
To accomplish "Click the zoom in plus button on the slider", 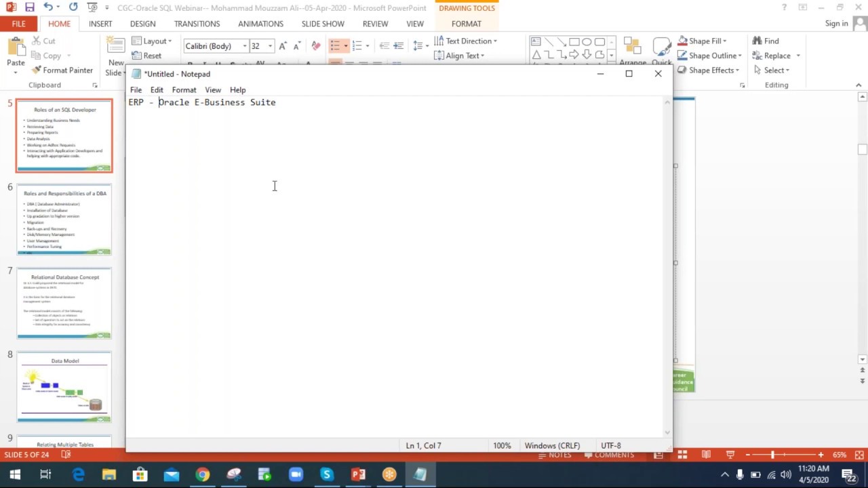I will click(821, 455).
